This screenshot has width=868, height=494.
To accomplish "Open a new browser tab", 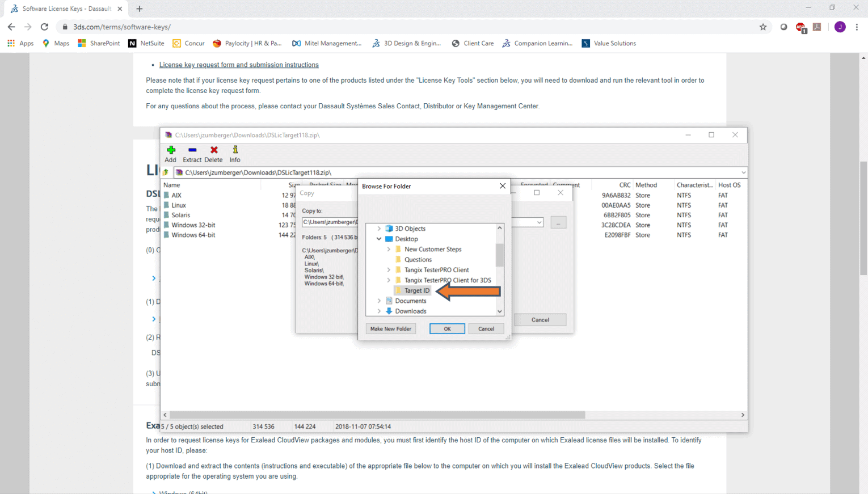I will pos(140,9).
